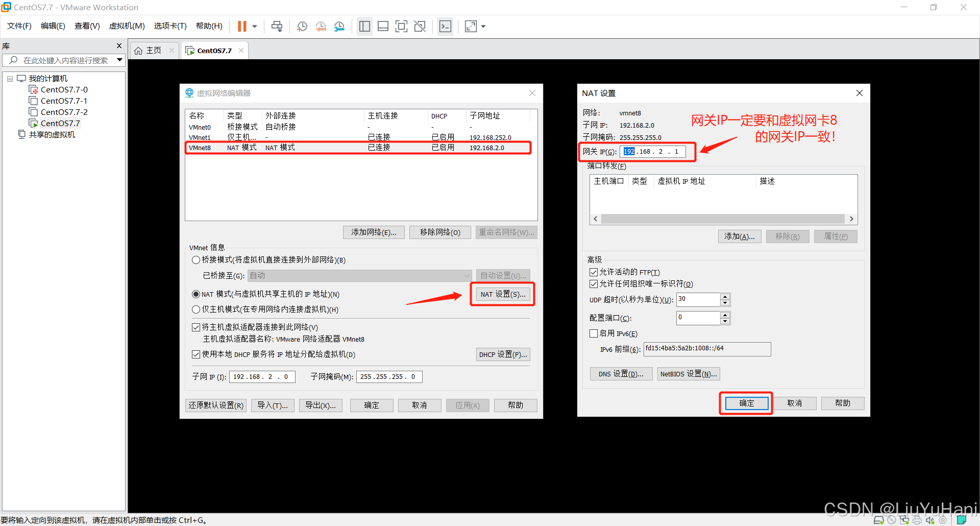Click the IPv6 前缀 input field
The width and height of the screenshot is (980, 526).
coord(707,349)
